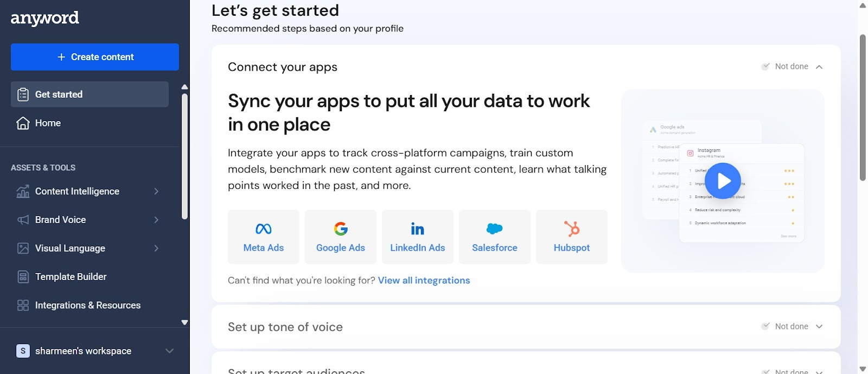Click the sidebar scroll down arrow
868x374 pixels.
184,322
